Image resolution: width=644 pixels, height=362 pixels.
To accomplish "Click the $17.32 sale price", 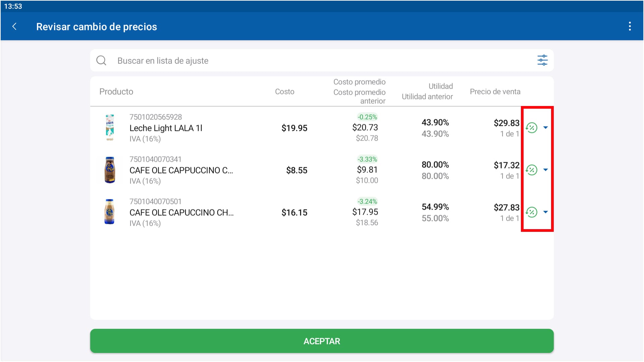I will pyautogui.click(x=506, y=165).
